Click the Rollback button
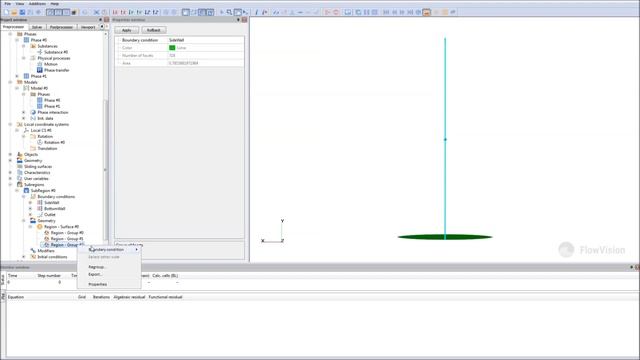The image size is (640, 360). [x=153, y=30]
